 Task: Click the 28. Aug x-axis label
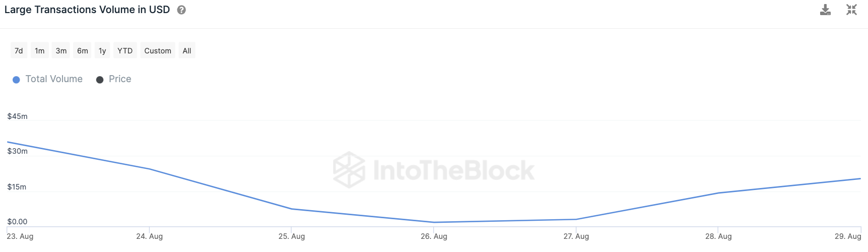point(718,236)
